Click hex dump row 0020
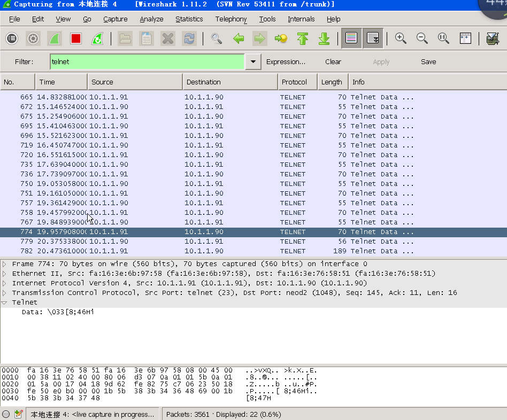 point(159,384)
